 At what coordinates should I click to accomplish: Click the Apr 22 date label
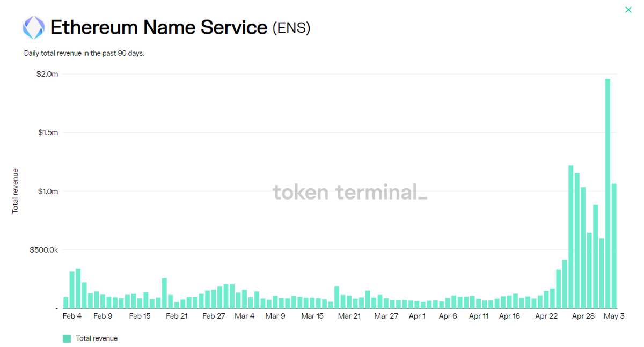coord(546,316)
